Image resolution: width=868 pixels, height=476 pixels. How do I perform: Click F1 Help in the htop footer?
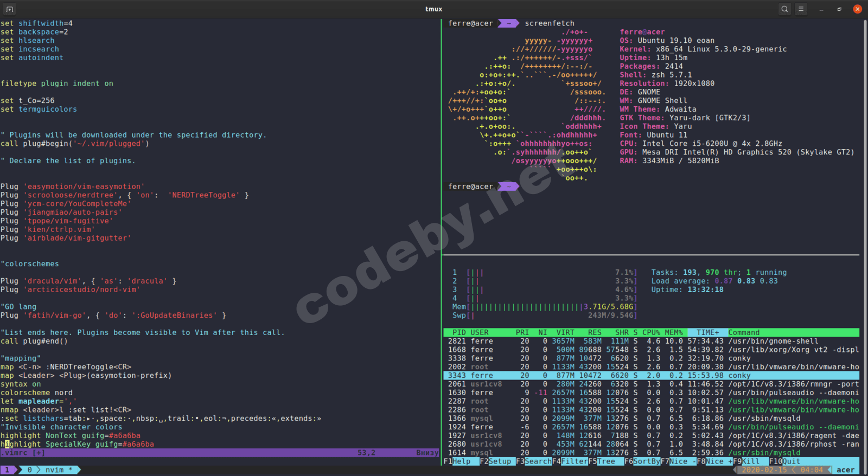[x=462, y=461]
